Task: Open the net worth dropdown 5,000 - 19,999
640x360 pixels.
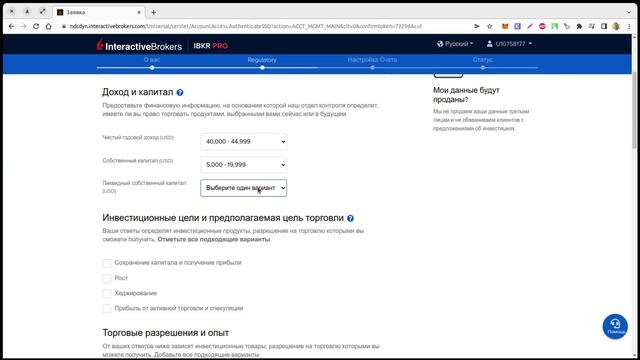Action: pos(244,165)
